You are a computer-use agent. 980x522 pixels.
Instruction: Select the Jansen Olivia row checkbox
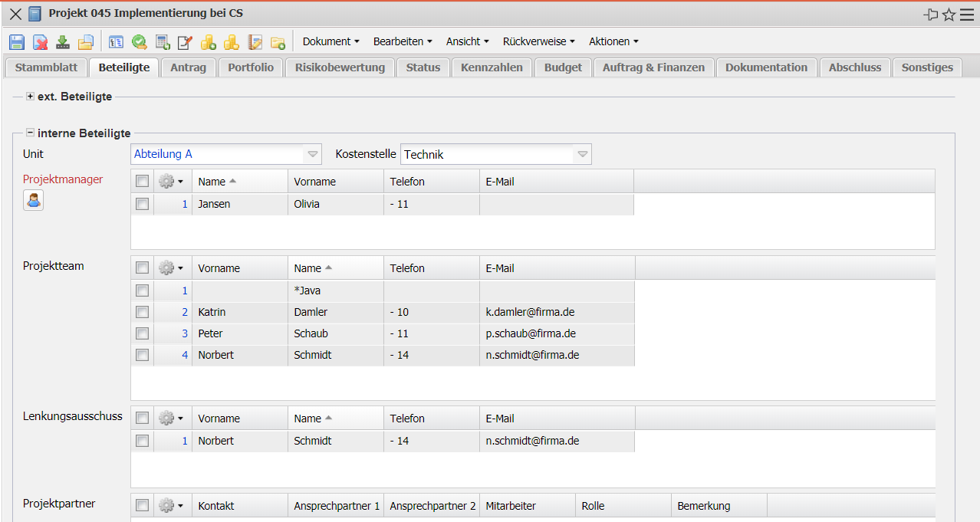pyautogui.click(x=142, y=204)
